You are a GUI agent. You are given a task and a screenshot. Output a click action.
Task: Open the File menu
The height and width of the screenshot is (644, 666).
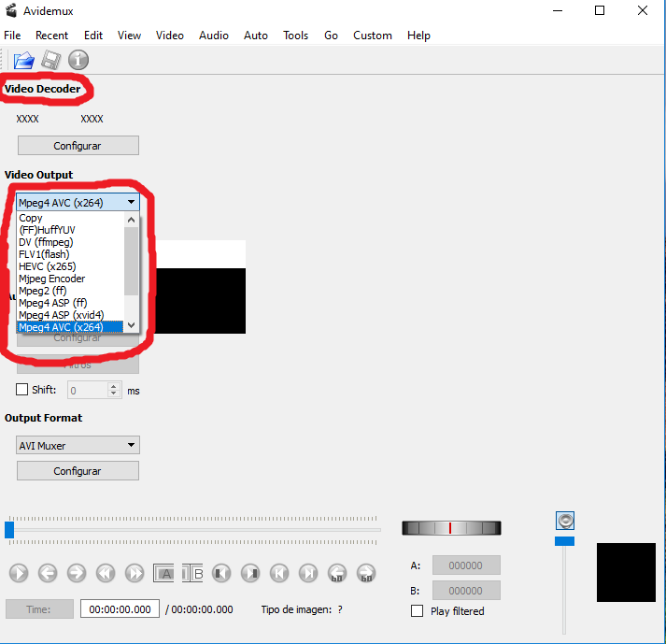[x=12, y=36]
